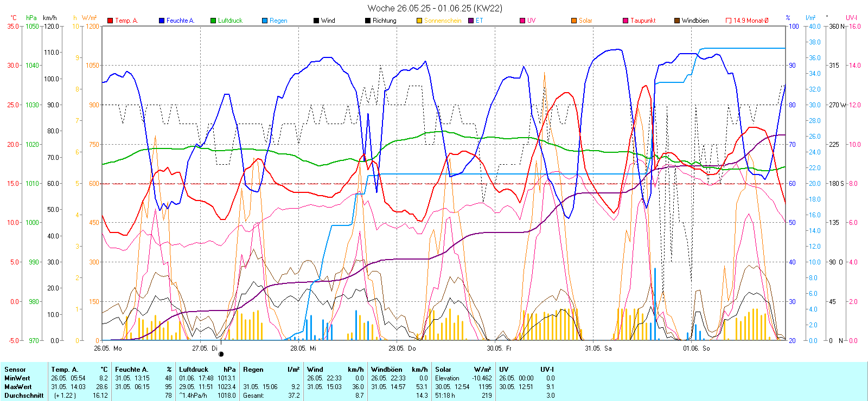Click the yellow Sonnenschein legend square
This screenshot has height=401, width=868.
click(419, 21)
